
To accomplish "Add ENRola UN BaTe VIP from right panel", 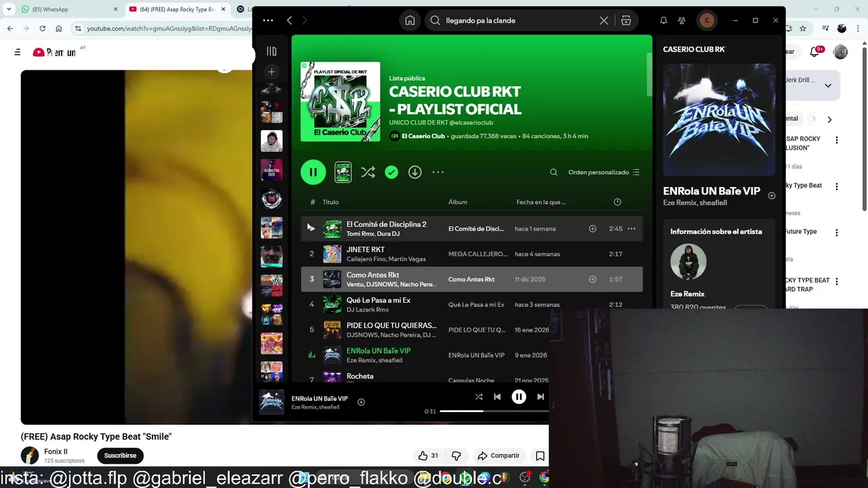I will click(x=772, y=196).
